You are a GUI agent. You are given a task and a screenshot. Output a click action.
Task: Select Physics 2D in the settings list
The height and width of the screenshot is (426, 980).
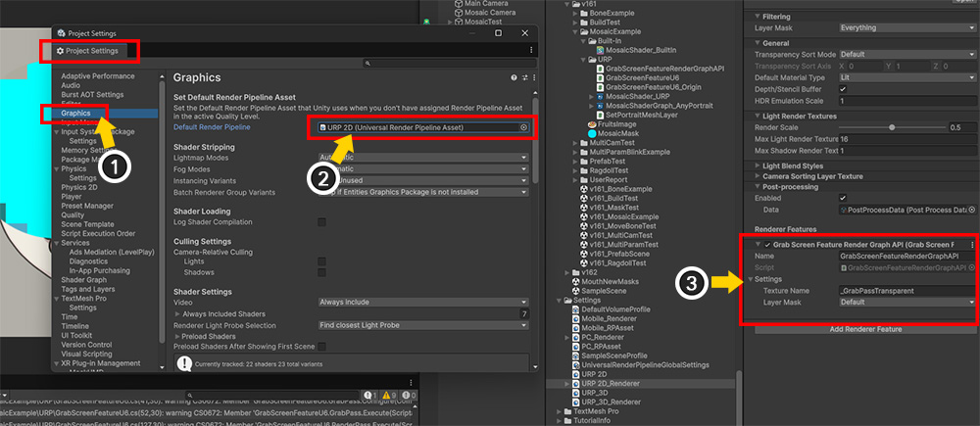tap(81, 187)
